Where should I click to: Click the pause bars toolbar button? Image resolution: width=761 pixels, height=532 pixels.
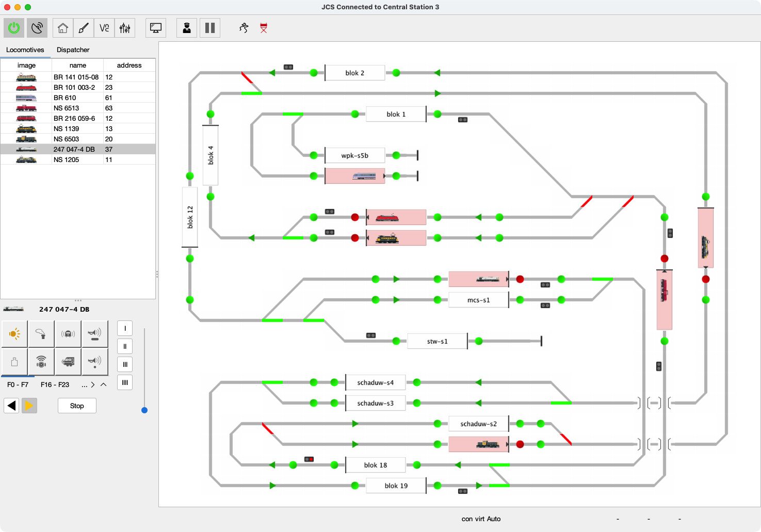click(x=210, y=28)
